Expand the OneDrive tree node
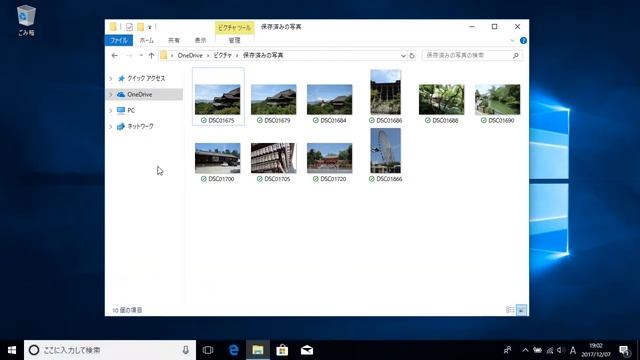 [111, 94]
